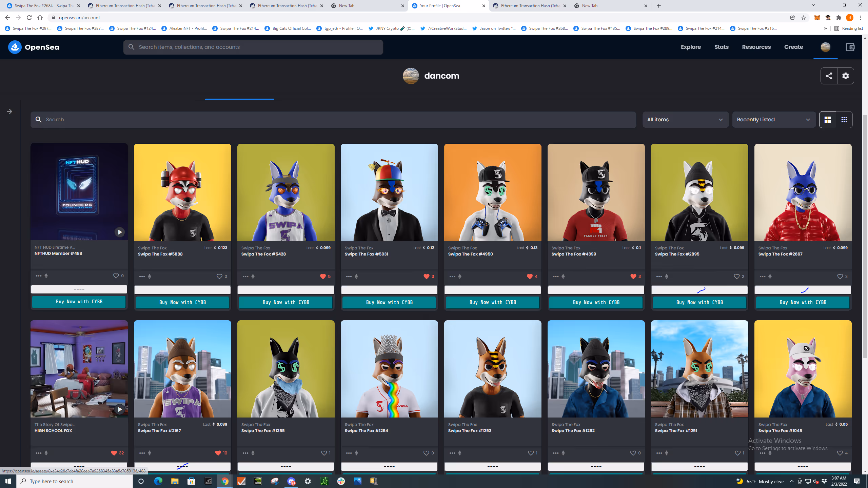Image resolution: width=868 pixels, height=488 pixels.
Task: Open profile settings gear icon
Action: [845, 76]
